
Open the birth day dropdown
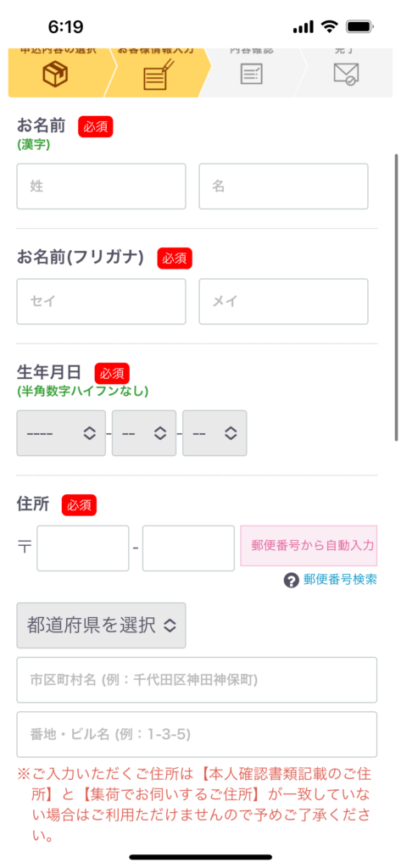click(x=214, y=433)
